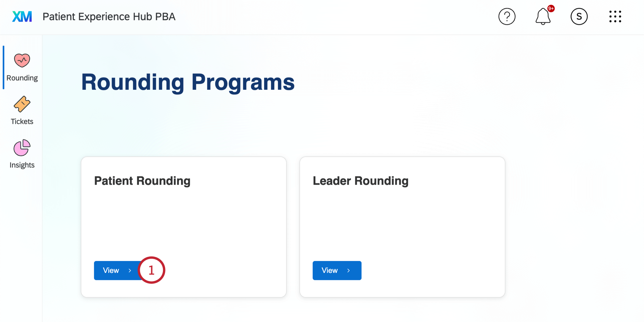
Task: Expand the chevron on Patient Rounding View button
Action: (130, 270)
